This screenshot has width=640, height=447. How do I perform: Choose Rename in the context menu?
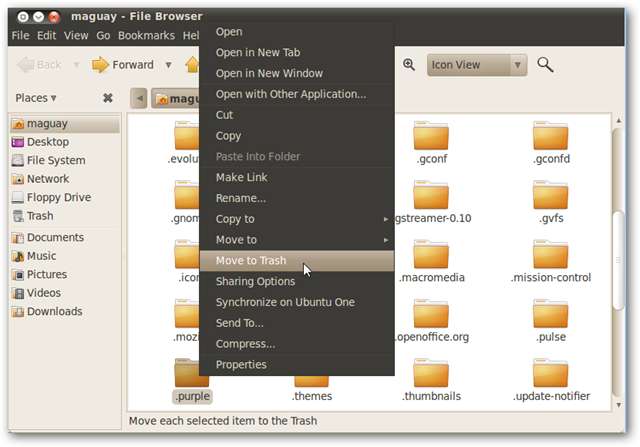297,198
